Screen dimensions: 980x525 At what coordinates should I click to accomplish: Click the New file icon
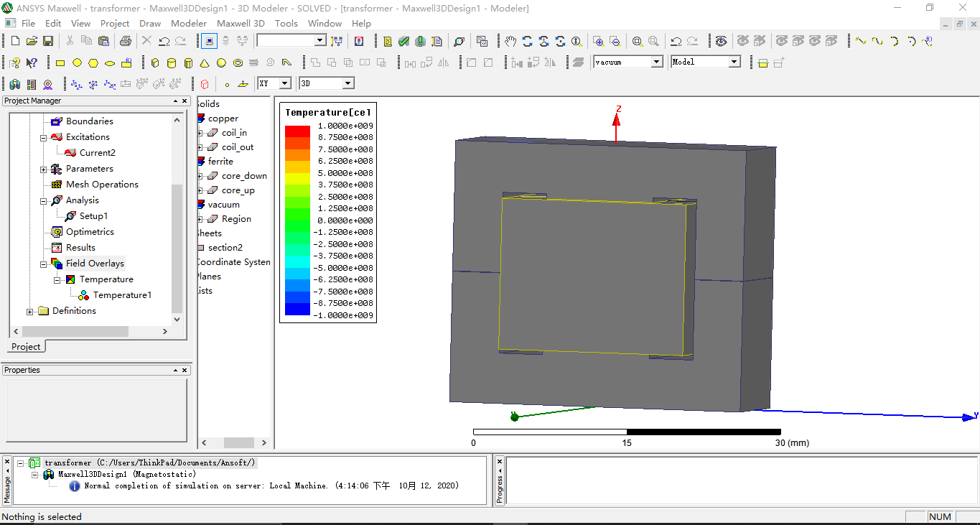(x=15, y=41)
